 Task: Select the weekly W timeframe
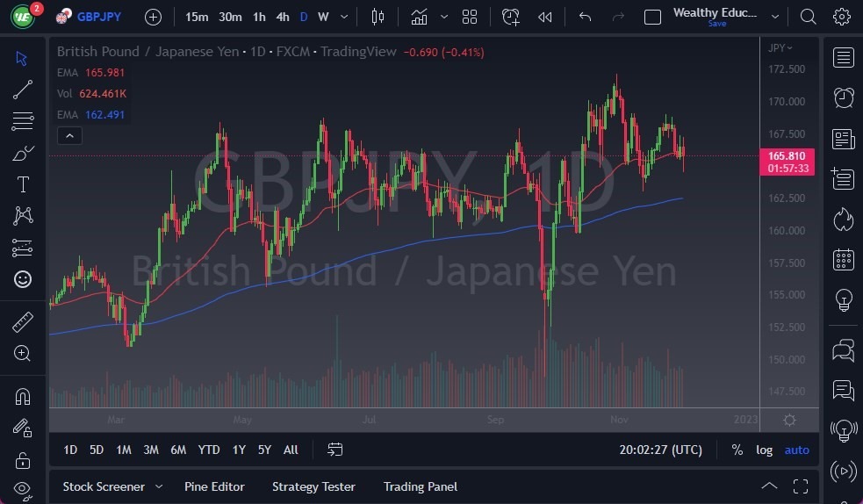click(323, 17)
